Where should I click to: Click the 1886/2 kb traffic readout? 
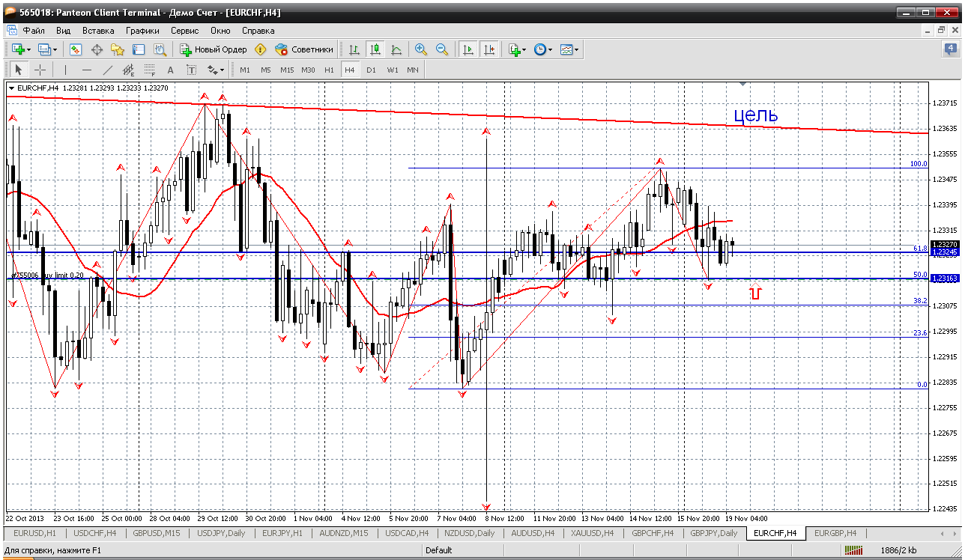(899, 550)
